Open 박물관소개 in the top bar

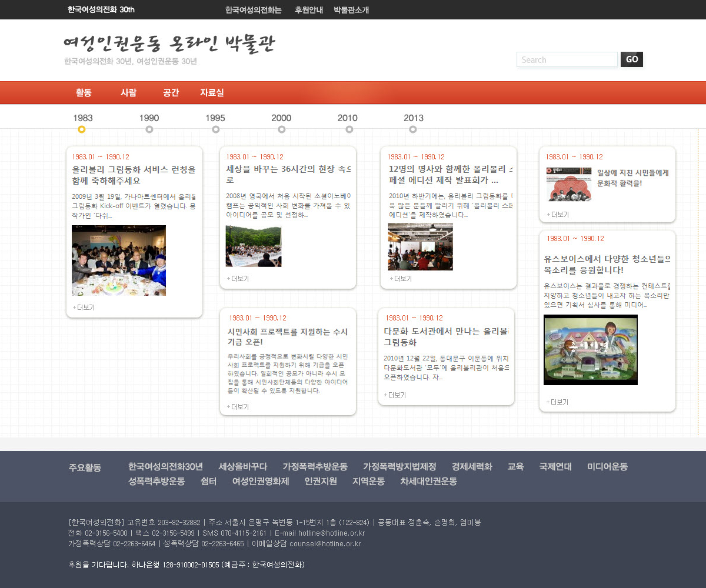pos(351,10)
